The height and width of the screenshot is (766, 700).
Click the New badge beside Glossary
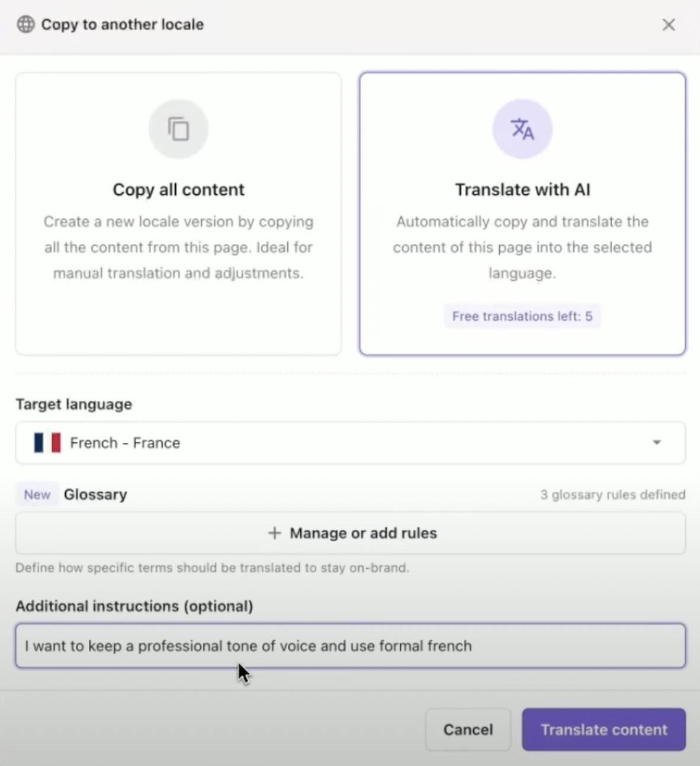[36, 494]
